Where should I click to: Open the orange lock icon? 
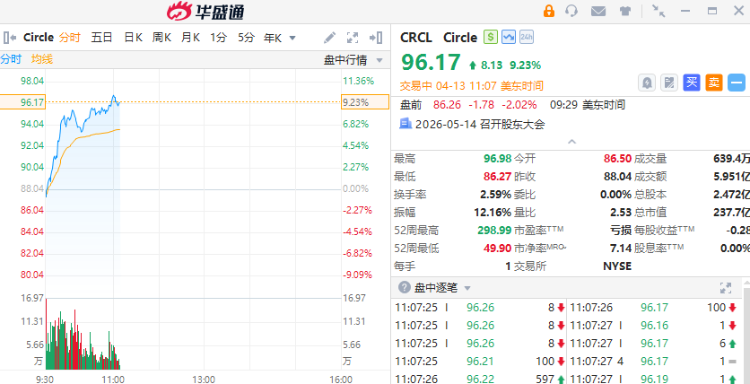[x=549, y=11]
